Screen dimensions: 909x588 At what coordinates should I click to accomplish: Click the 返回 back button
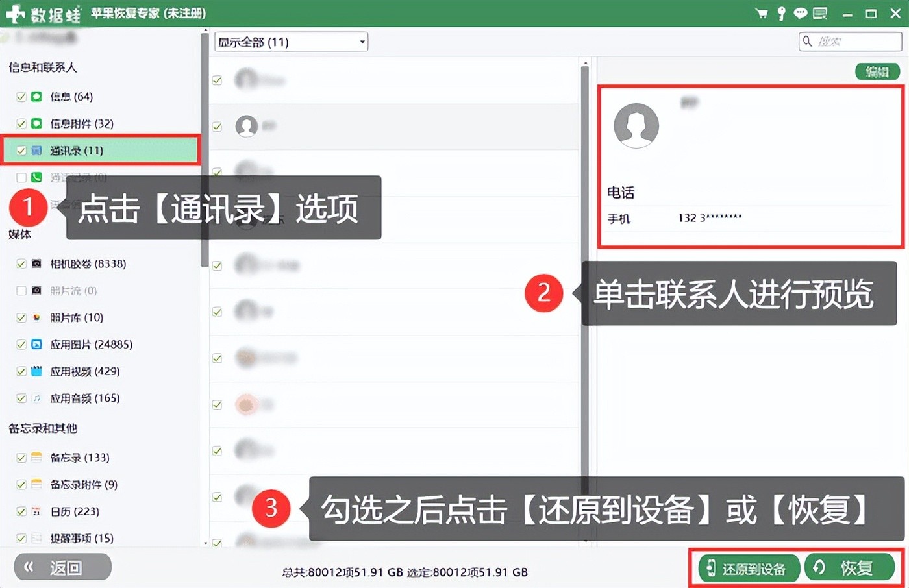[x=63, y=568]
